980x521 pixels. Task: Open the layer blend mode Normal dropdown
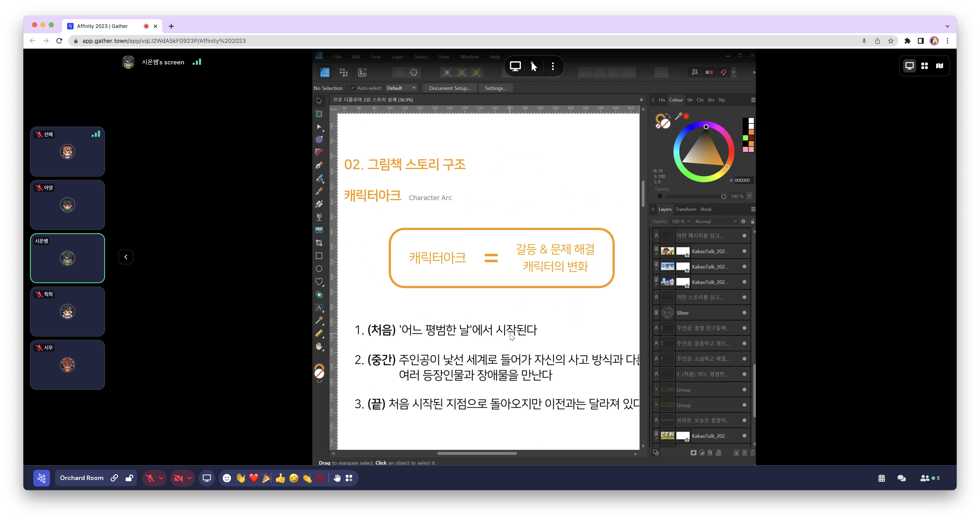pyautogui.click(x=716, y=221)
